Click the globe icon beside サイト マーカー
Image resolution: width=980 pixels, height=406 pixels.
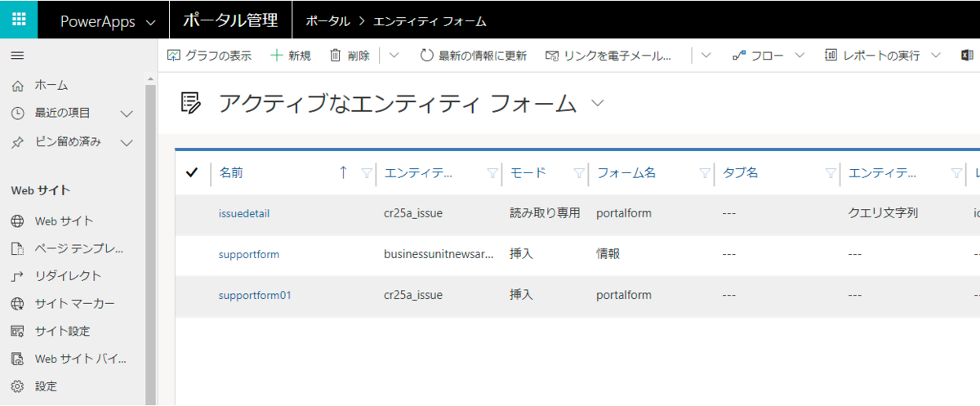[18, 304]
